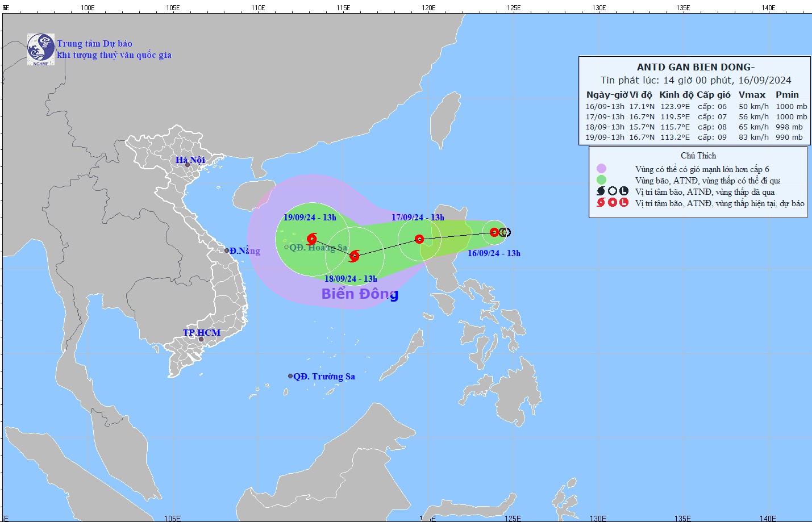Click the 'TP.HCM' city label
This screenshot has width=812, height=522.
[202, 333]
